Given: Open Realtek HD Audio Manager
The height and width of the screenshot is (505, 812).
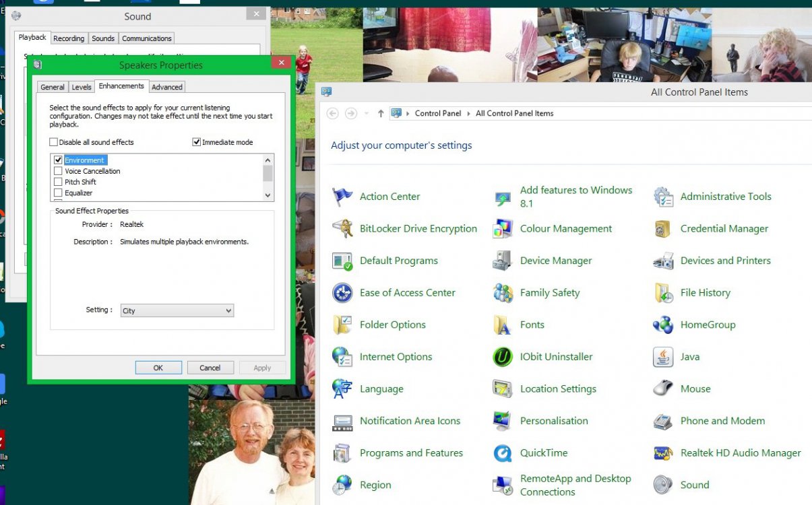Looking at the screenshot, I should coord(741,452).
